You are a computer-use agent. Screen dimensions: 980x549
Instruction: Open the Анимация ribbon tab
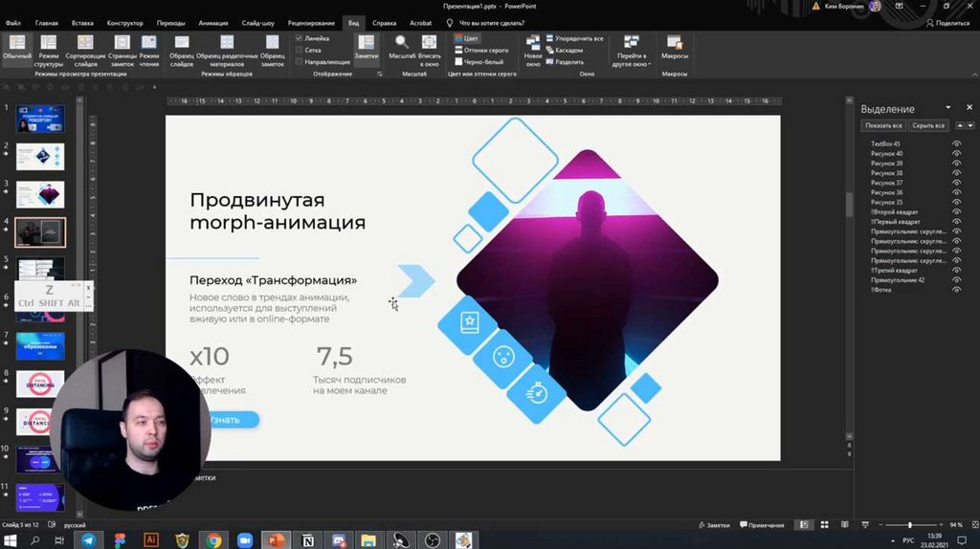212,22
